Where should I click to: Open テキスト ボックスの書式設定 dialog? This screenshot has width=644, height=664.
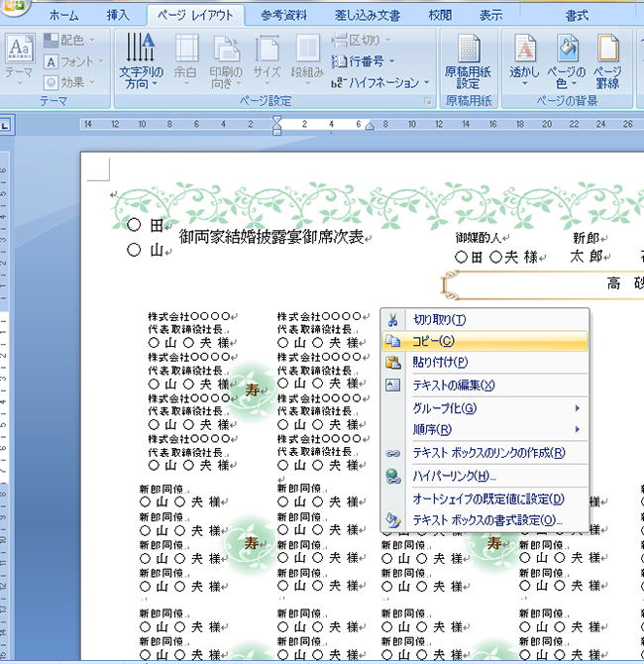pos(487,520)
